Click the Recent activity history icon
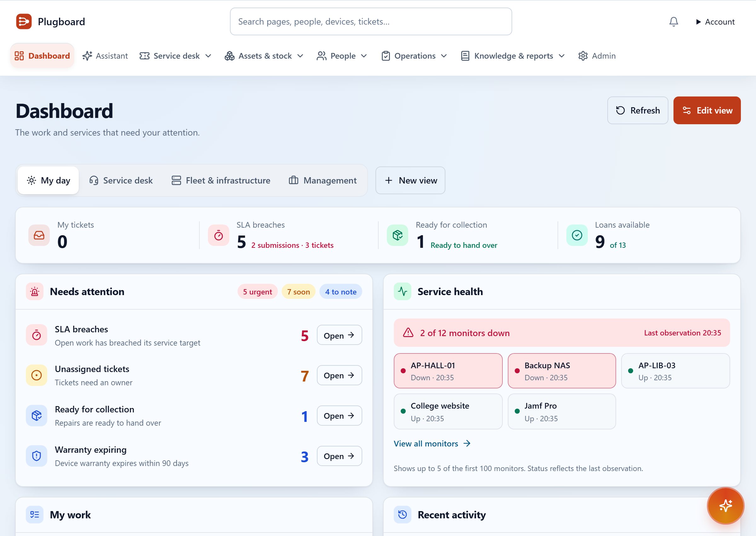Image resolution: width=756 pixels, height=536 pixels. coord(403,515)
